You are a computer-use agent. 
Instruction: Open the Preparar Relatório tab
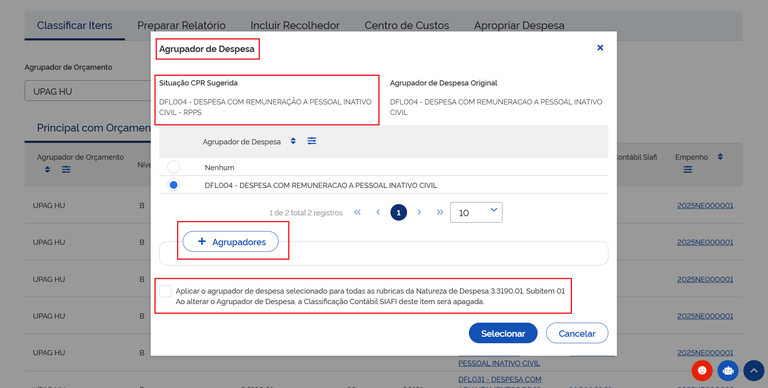[181, 25]
